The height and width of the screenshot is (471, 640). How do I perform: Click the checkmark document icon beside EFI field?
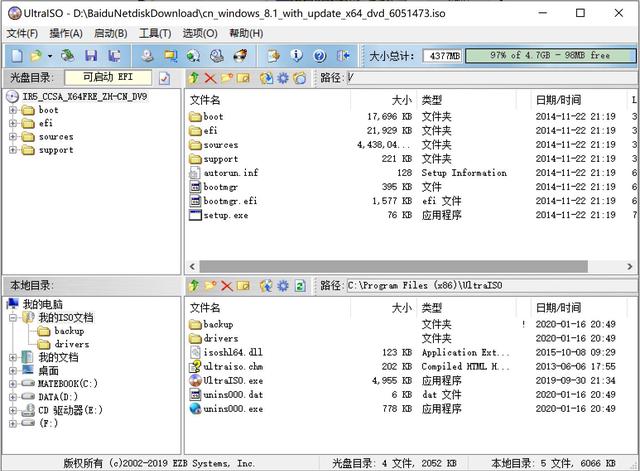point(164,78)
